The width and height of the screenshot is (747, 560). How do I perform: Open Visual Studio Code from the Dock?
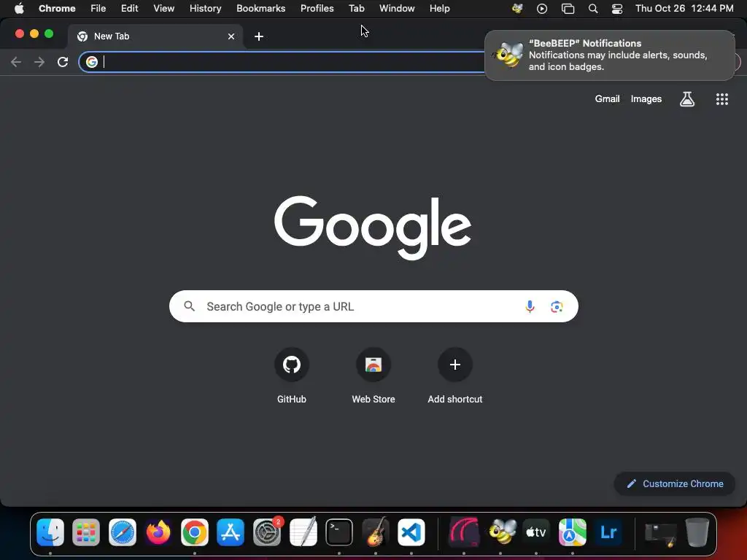click(x=411, y=532)
